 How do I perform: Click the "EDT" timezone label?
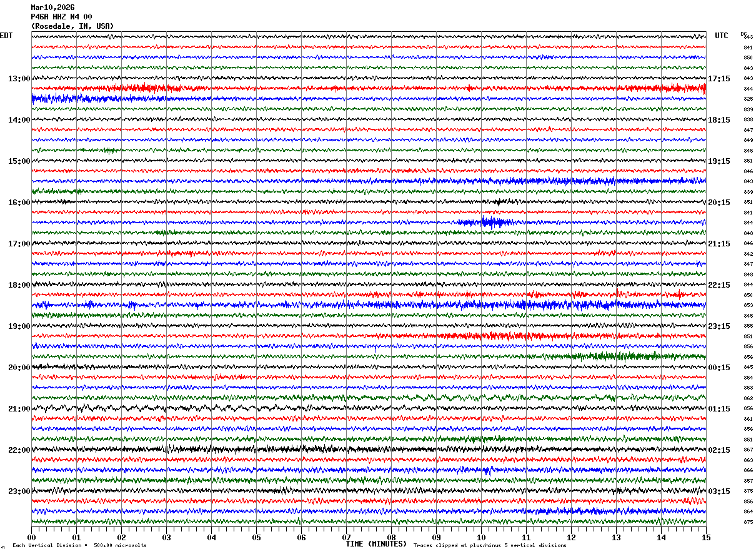click(x=6, y=36)
